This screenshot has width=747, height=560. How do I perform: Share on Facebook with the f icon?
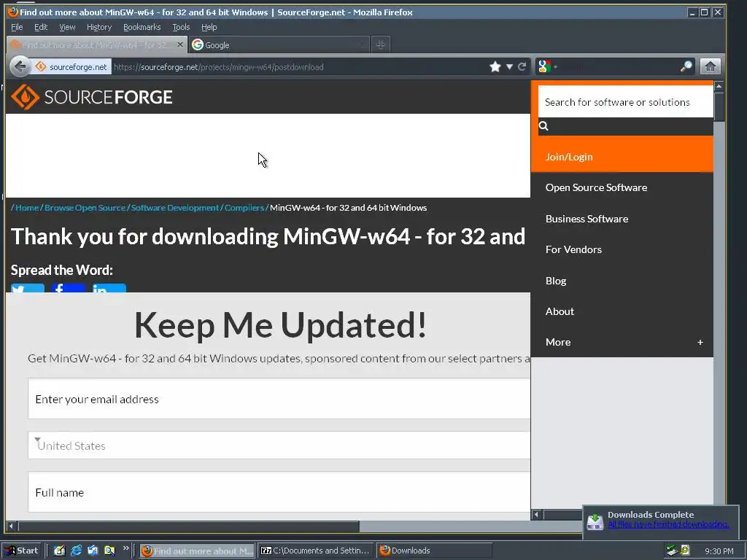pos(69,288)
